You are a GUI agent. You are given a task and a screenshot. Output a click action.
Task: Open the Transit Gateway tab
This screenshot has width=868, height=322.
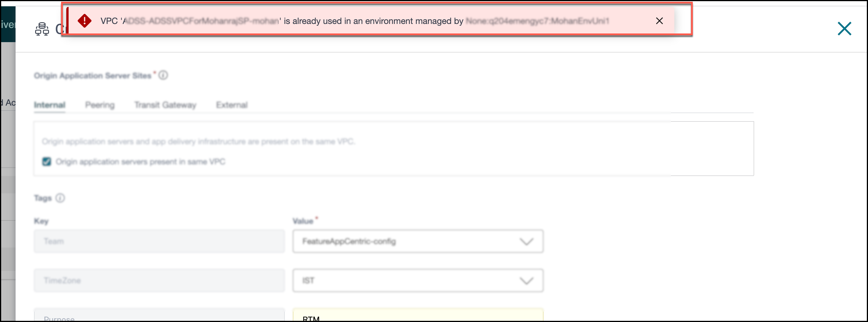coord(165,105)
